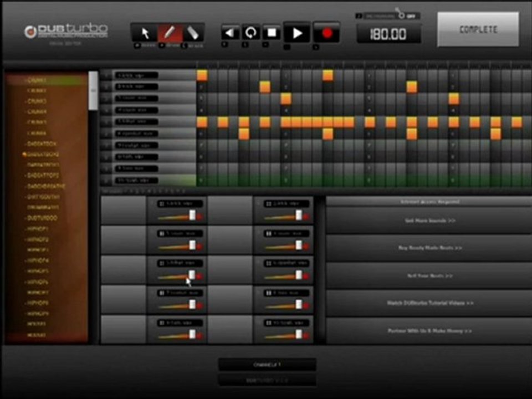
Task: Adjust the volume slider of mixer channel 6 openhat
Action: point(299,275)
